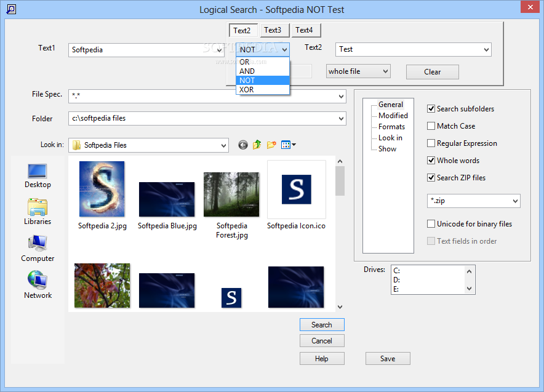Click Drives list scroll down arrow
Image resolution: width=544 pixels, height=392 pixels.
[469, 289]
